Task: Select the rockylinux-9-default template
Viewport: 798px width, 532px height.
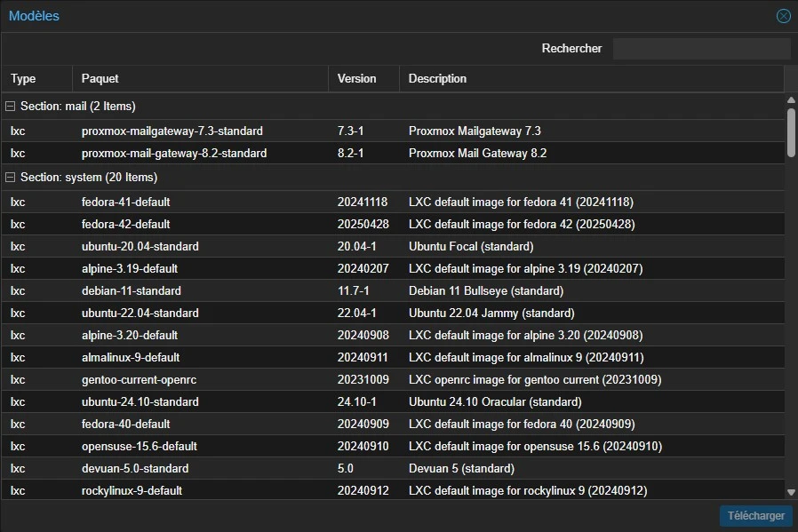Action: click(x=393, y=490)
